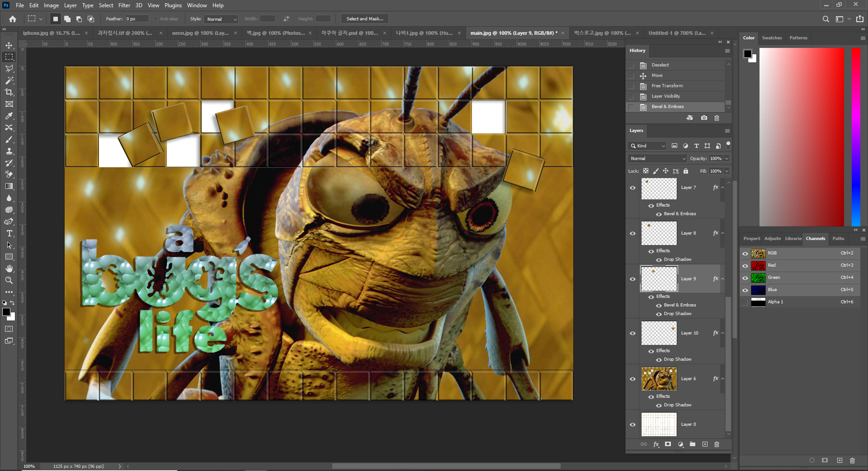
Task: Click the hue slider strip in Color panel
Action: pos(856,137)
